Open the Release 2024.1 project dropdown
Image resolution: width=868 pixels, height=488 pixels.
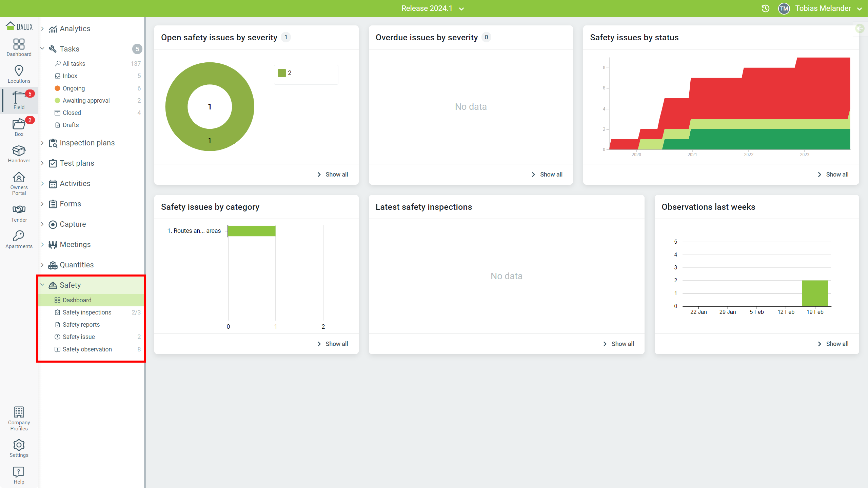(x=432, y=8)
